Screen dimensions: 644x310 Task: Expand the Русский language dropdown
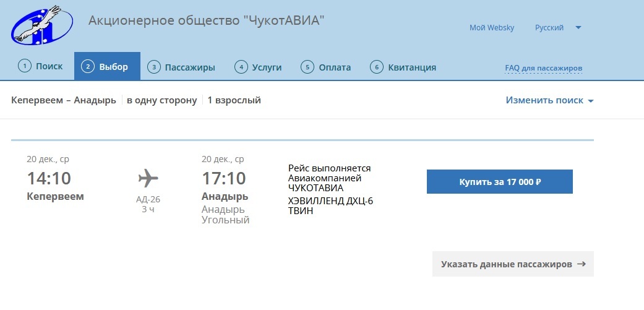tap(558, 28)
